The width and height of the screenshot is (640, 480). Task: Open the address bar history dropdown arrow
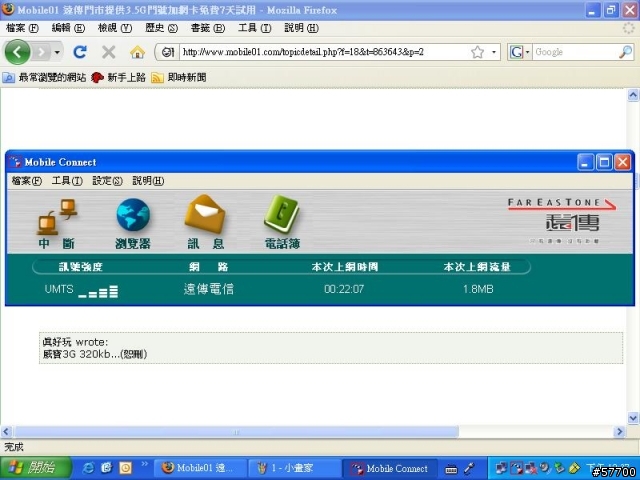click(494, 52)
